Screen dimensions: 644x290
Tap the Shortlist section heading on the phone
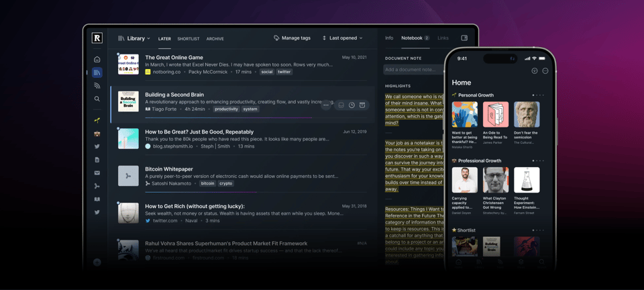click(464, 230)
